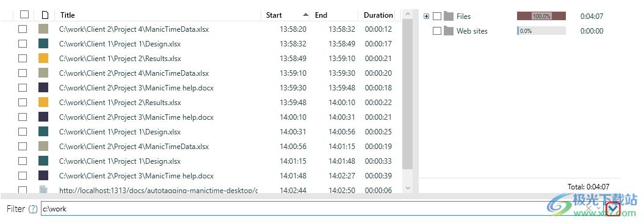This screenshot has width=644, height=223.
Task: Click teal swatch of 14:01:15 row
Action: tap(43, 161)
